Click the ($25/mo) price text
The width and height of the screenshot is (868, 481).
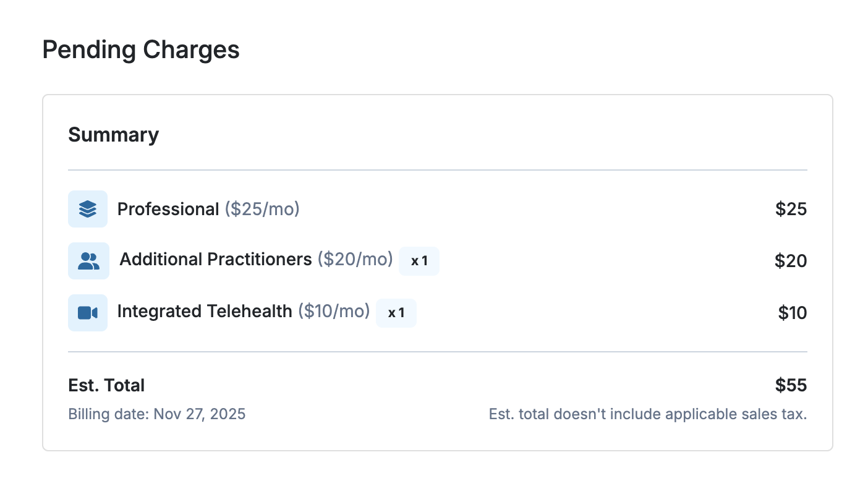(262, 209)
